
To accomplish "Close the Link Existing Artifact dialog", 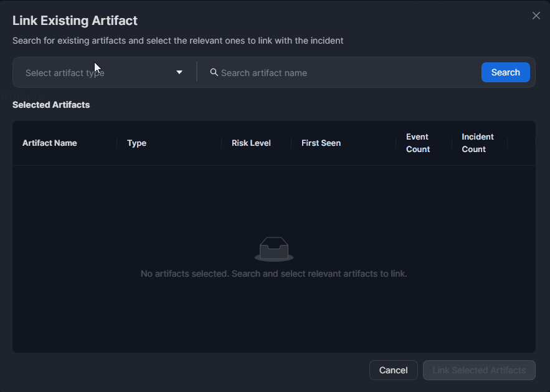I will coord(536,16).
